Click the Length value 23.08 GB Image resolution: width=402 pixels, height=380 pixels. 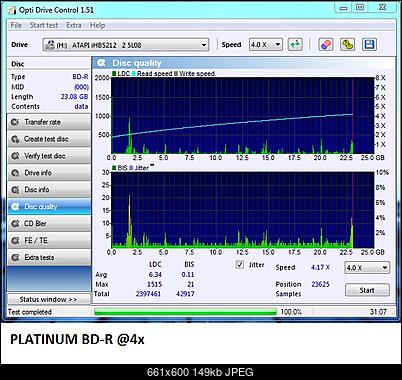click(x=75, y=97)
